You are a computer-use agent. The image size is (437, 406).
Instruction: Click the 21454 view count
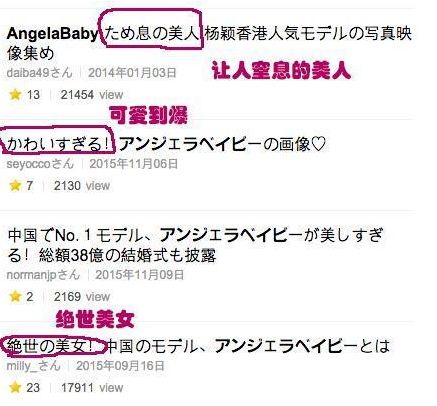[92, 95]
